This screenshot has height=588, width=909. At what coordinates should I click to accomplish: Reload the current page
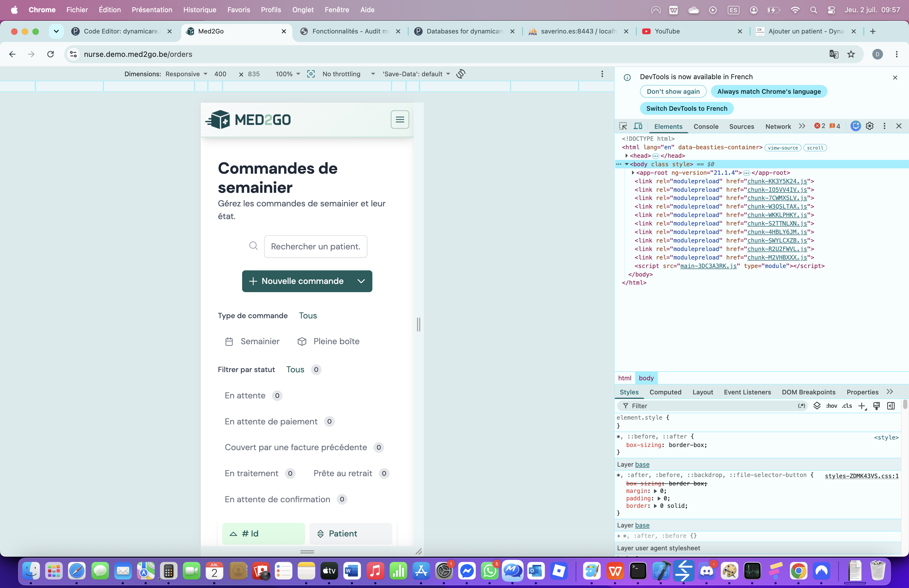click(x=50, y=54)
